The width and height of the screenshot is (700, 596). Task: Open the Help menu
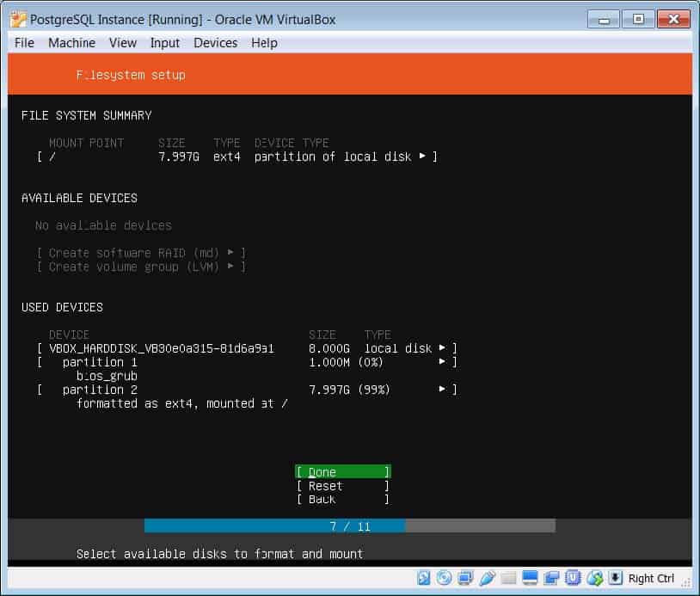click(264, 43)
